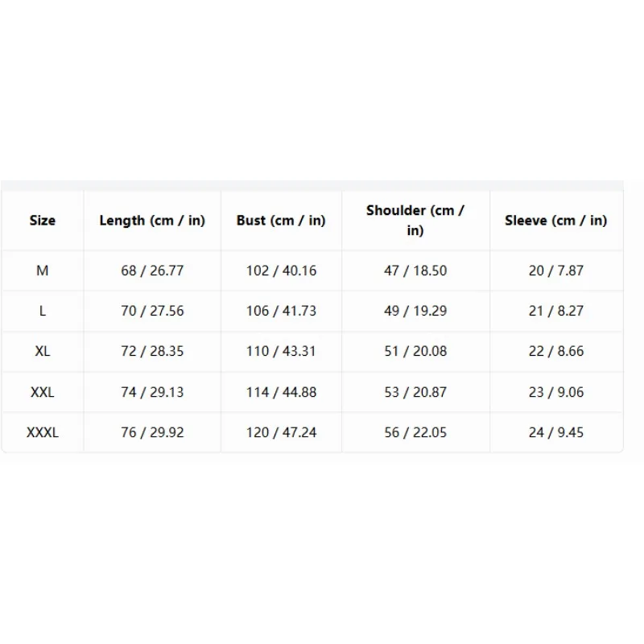Select the 20 / 7.87 sleeve cell
The width and height of the screenshot is (644, 644).
click(x=556, y=270)
